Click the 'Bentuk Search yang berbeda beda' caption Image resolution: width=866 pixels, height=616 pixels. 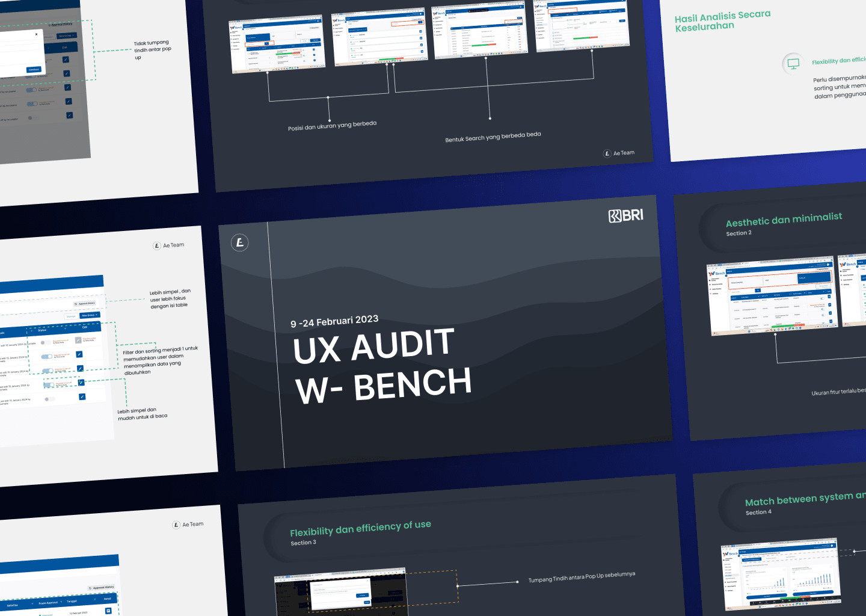493,137
